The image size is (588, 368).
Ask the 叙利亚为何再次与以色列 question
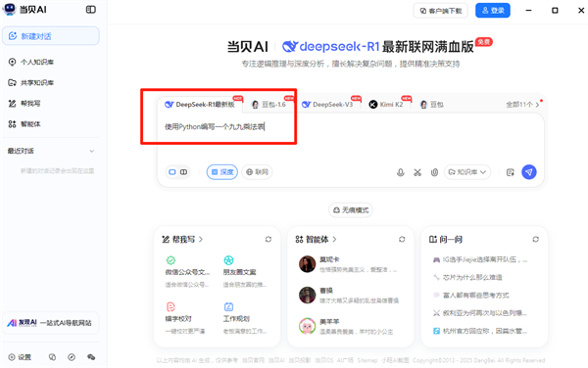pos(480,313)
